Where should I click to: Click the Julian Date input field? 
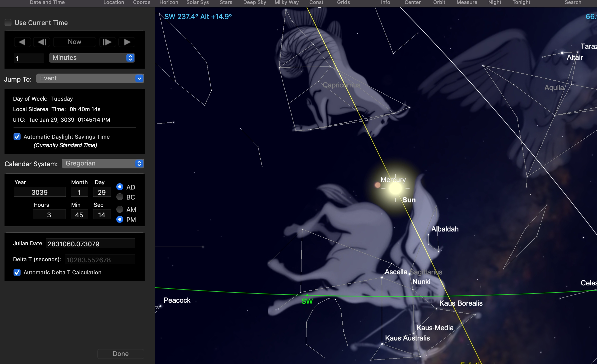click(90, 244)
